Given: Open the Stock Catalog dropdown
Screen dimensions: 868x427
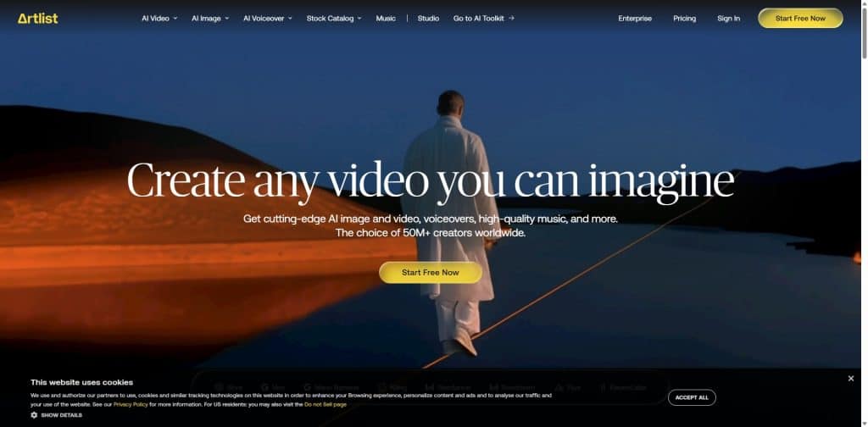Looking at the screenshot, I should [334, 18].
